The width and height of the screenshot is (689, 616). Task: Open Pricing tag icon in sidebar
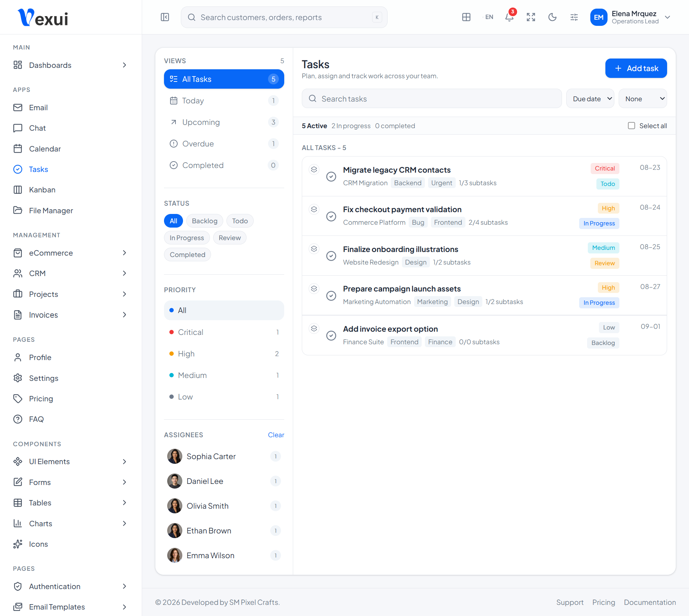click(x=18, y=399)
